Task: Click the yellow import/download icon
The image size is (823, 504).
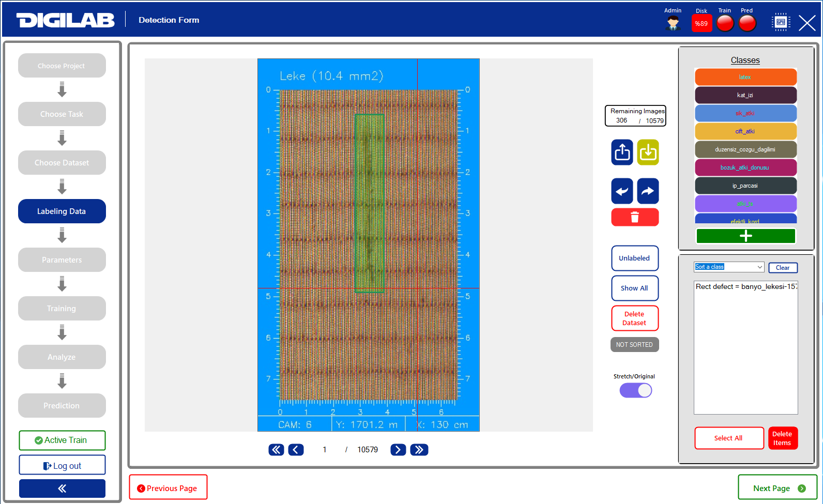Action: (x=648, y=152)
